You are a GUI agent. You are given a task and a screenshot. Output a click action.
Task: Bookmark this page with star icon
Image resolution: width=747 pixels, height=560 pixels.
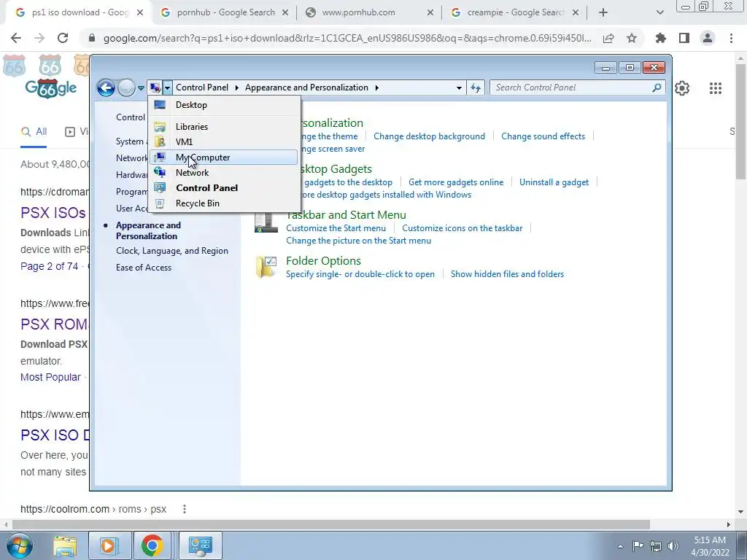click(x=632, y=38)
